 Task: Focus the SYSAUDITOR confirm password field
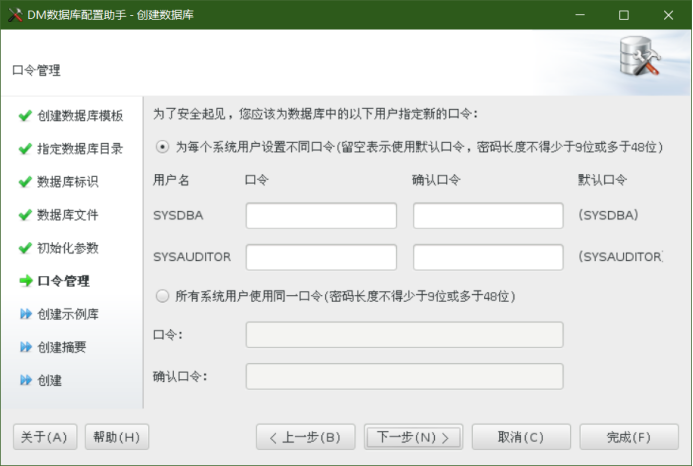tap(488, 257)
